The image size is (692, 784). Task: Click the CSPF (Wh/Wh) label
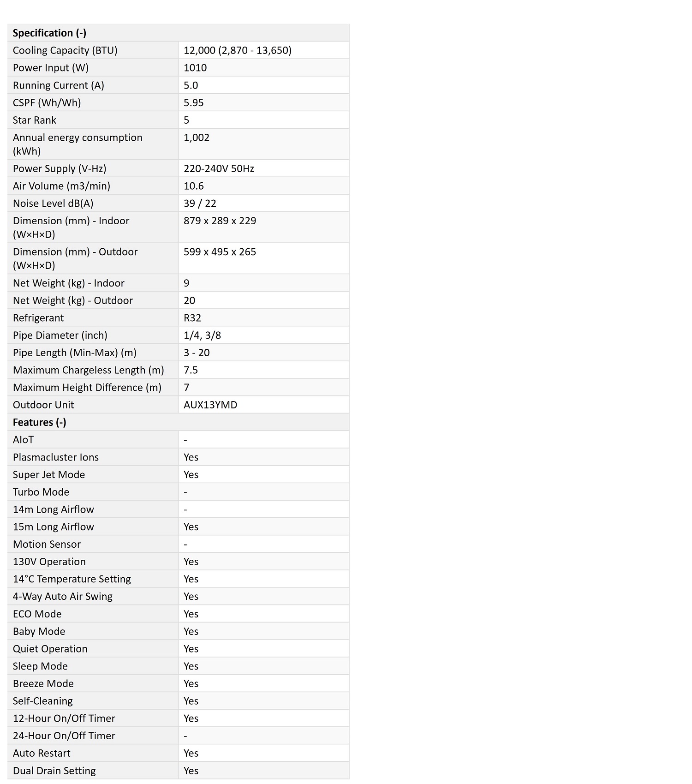[47, 102]
